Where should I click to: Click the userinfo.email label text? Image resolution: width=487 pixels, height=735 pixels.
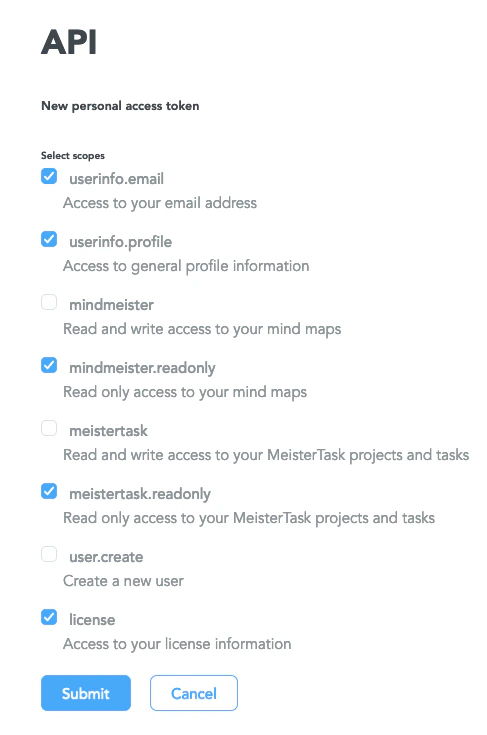coord(116,179)
